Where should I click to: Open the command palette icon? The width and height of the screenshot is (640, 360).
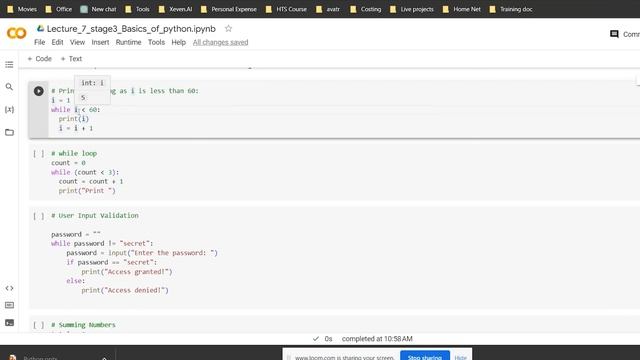9,305
